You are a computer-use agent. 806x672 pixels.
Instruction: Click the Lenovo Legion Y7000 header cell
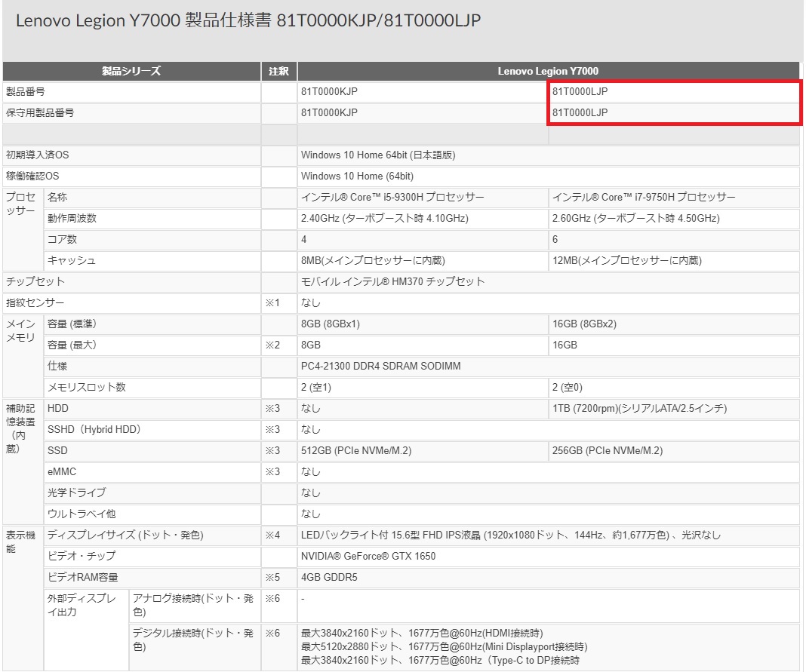click(x=548, y=71)
